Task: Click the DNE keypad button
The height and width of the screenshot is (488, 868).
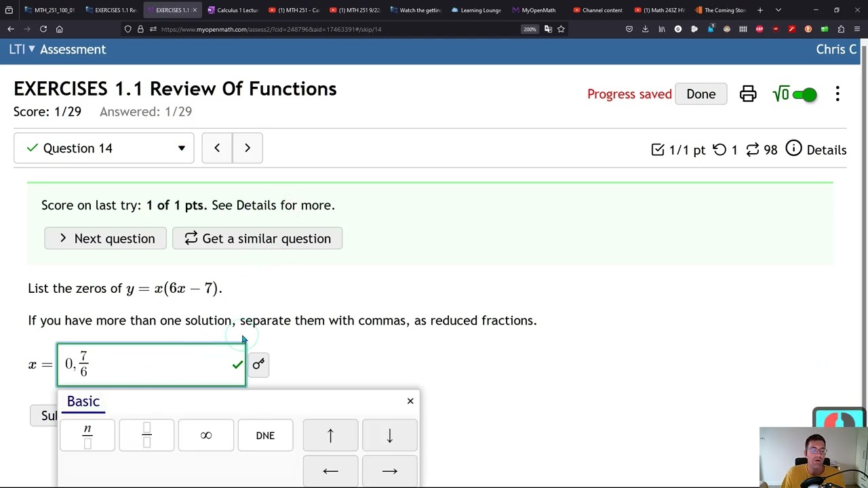Action: click(x=265, y=435)
